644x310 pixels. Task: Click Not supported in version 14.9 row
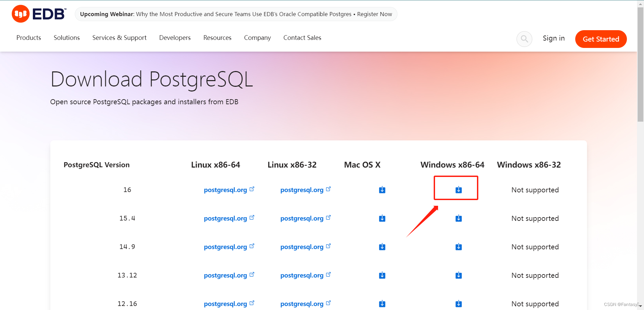coord(535,247)
